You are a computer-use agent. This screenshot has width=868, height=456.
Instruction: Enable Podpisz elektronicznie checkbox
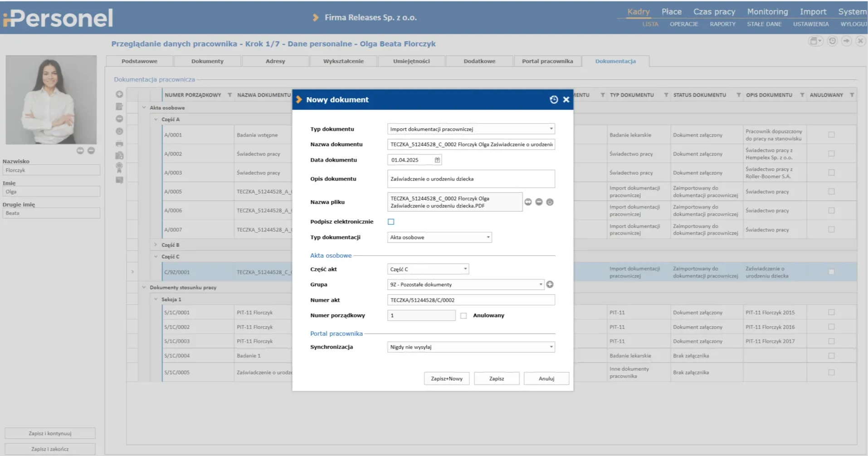coord(391,222)
